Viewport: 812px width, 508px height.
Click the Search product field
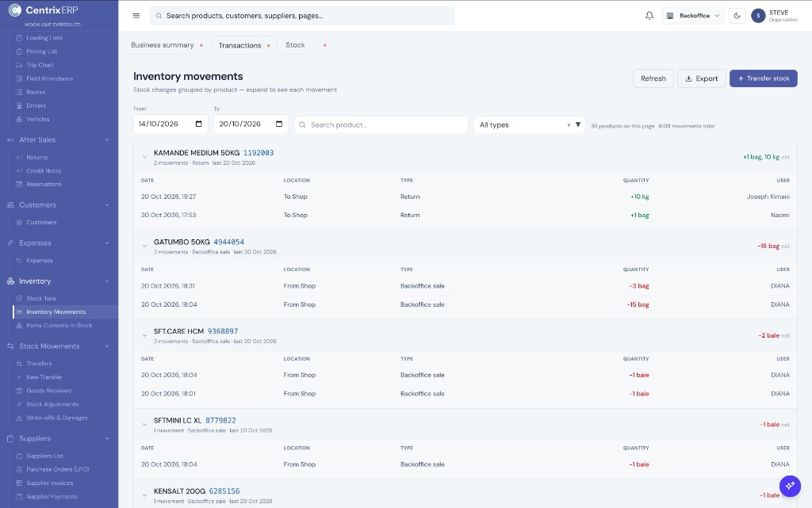(381, 124)
